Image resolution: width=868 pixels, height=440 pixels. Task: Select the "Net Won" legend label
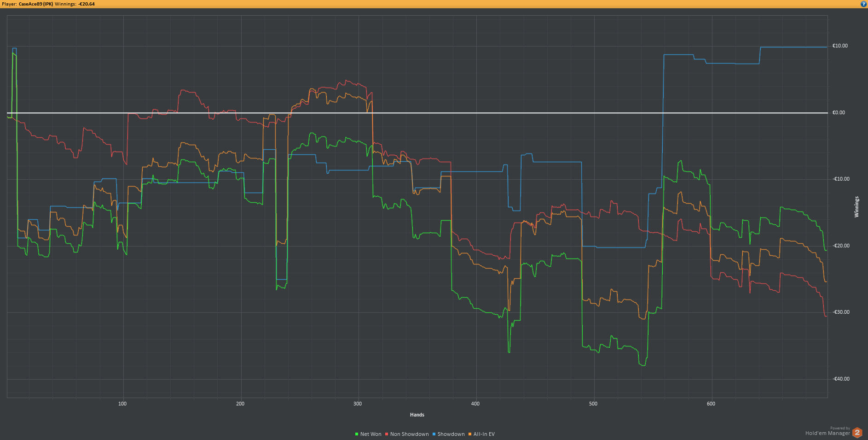tap(370, 434)
